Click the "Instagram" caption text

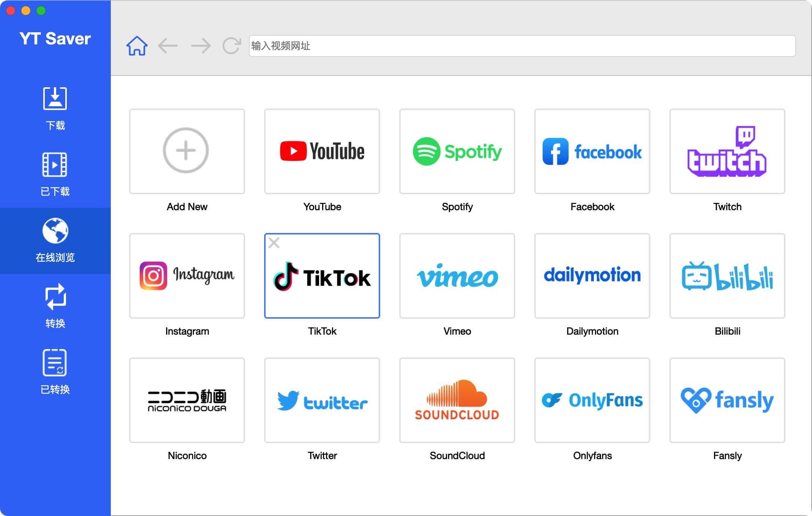click(x=187, y=332)
